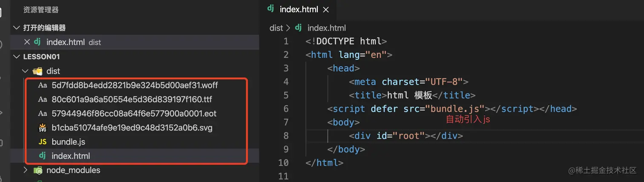The image size is (644, 182).
Task: Click the 资源管理器 panel title
Action: point(41,9)
